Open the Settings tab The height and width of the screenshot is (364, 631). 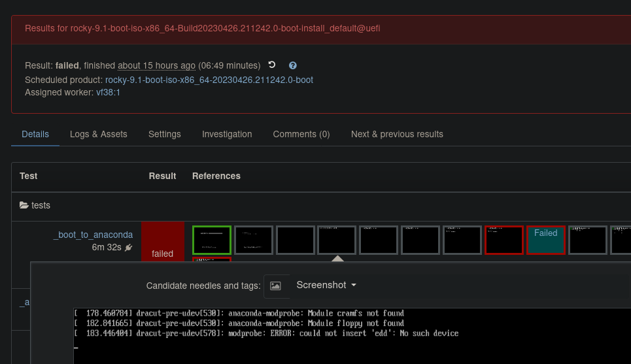(x=165, y=134)
